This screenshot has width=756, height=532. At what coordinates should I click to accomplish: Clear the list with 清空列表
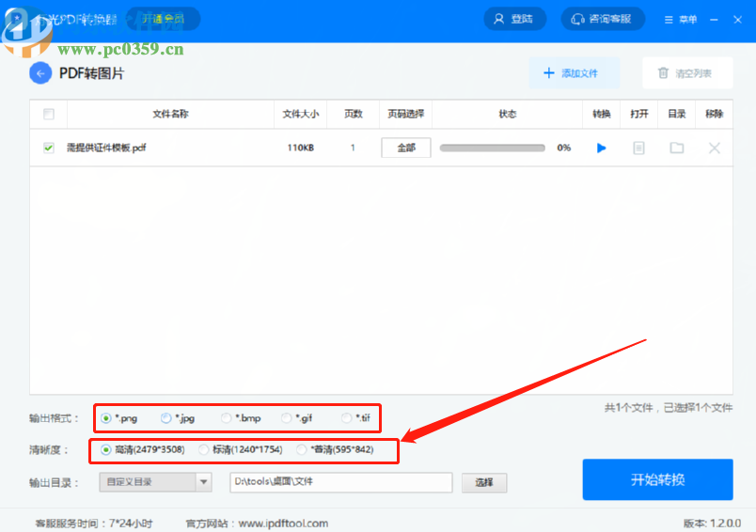pos(687,73)
